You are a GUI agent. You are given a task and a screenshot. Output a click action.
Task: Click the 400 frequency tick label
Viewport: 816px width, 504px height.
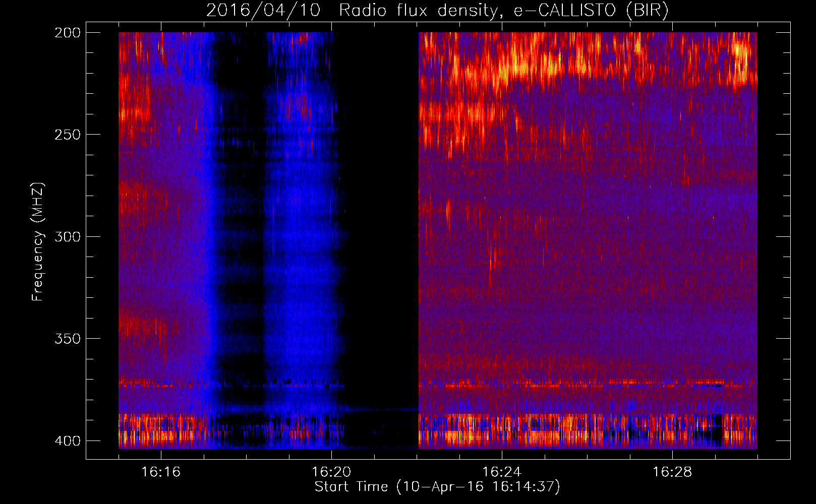click(x=68, y=440)
